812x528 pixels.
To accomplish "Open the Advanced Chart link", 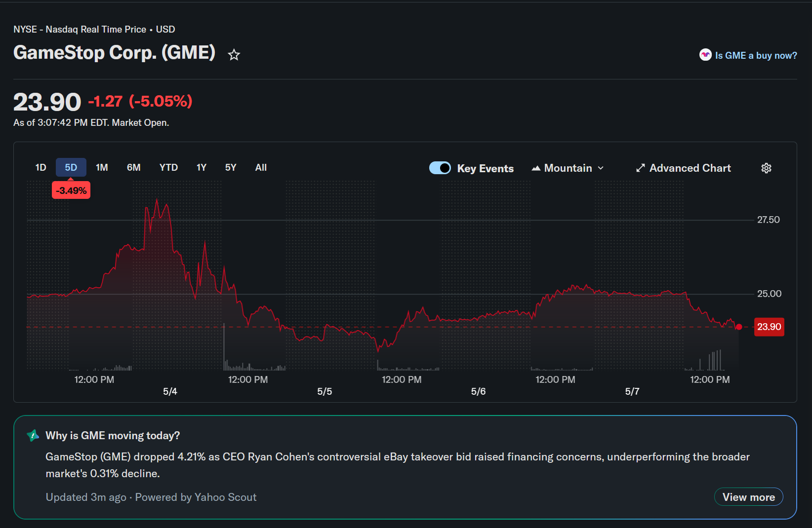I will (x=684, y=168).
